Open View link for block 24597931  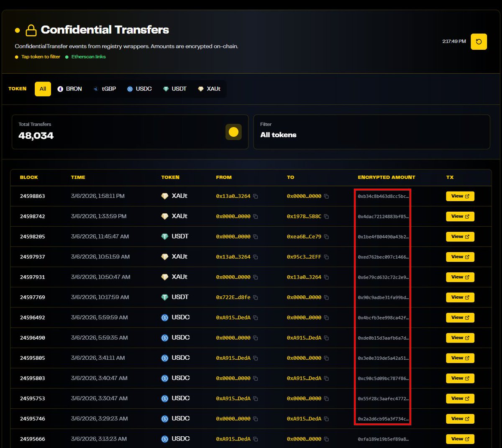[460, 277]
